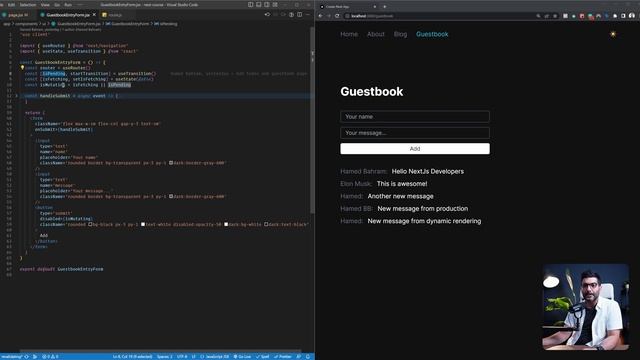640x360 pixels.
Task: Click the Ln/Col cursor position status item
Action: pyautogui.click(x=132, y=356)
